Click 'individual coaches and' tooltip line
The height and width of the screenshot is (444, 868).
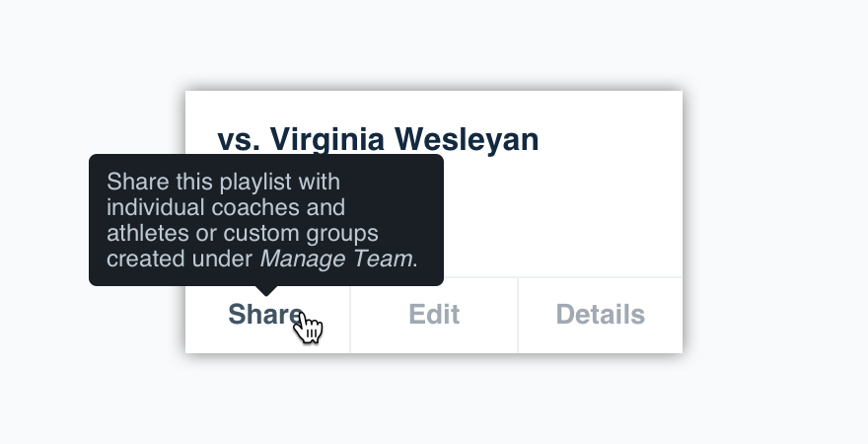226,207
